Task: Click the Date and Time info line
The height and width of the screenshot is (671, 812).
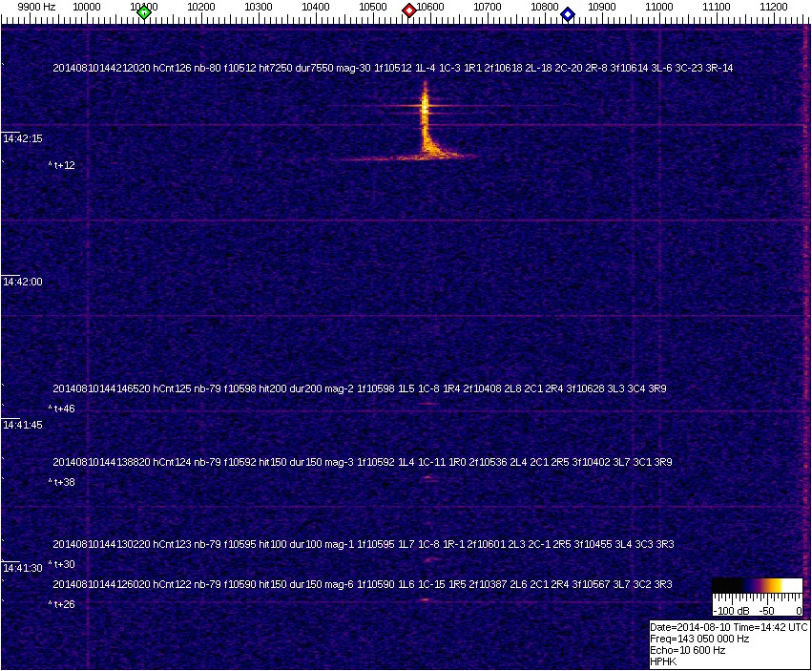Action: pos(729,627)
